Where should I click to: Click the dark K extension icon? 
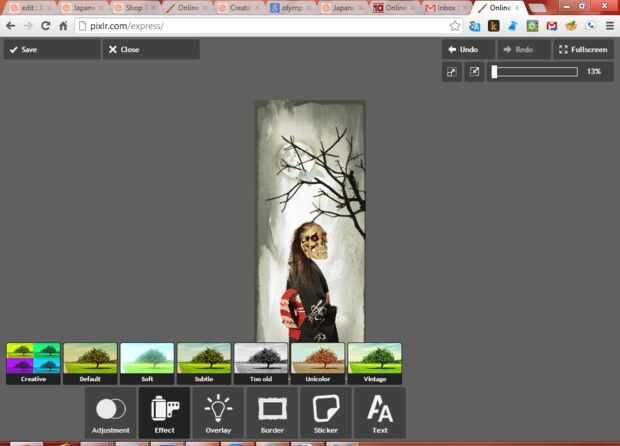point(493,26)
